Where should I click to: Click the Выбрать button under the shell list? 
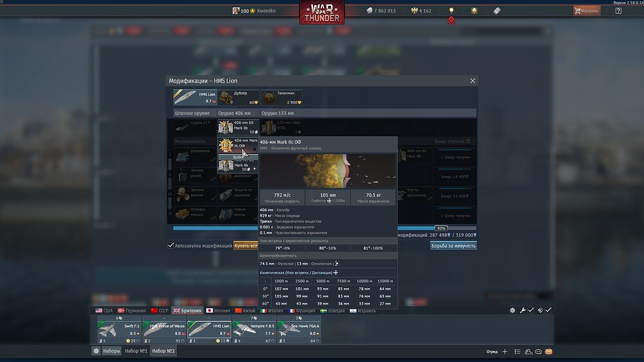click(238, 157)
